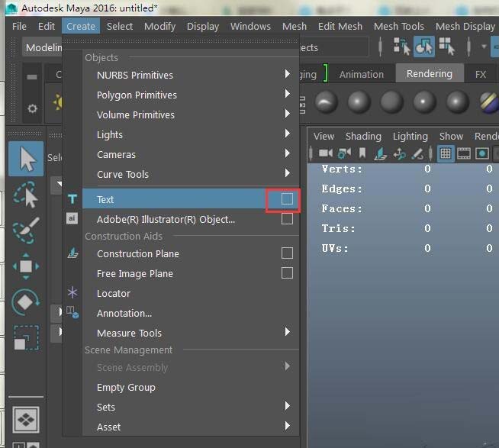Open the viewport View menu
Screen dimensions: 499x448
pos(324,137)
